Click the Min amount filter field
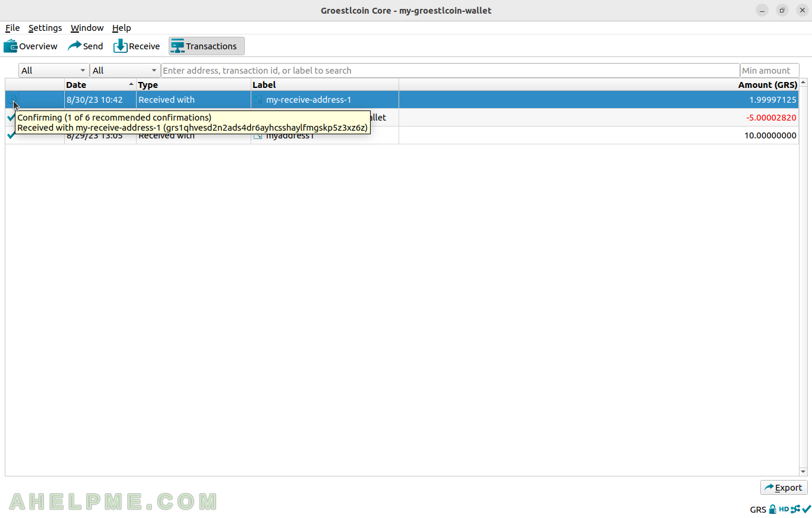This screenshot has height=518, width=812. pos(769,71)
